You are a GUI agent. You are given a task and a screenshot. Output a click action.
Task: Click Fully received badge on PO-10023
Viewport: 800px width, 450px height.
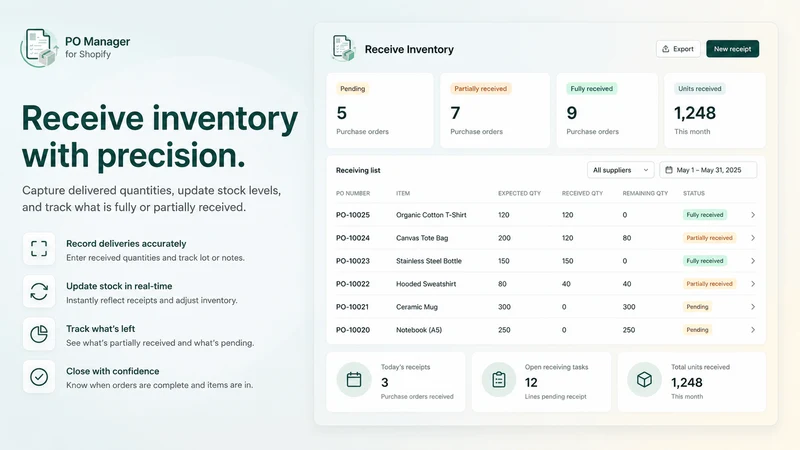click(705, 261)
